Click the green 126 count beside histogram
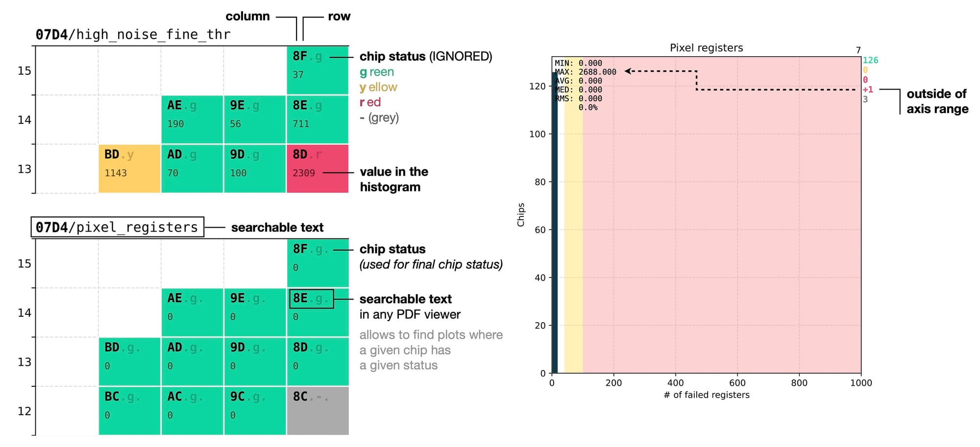Viewport: 980px width, 447px height. pos(870,60)
